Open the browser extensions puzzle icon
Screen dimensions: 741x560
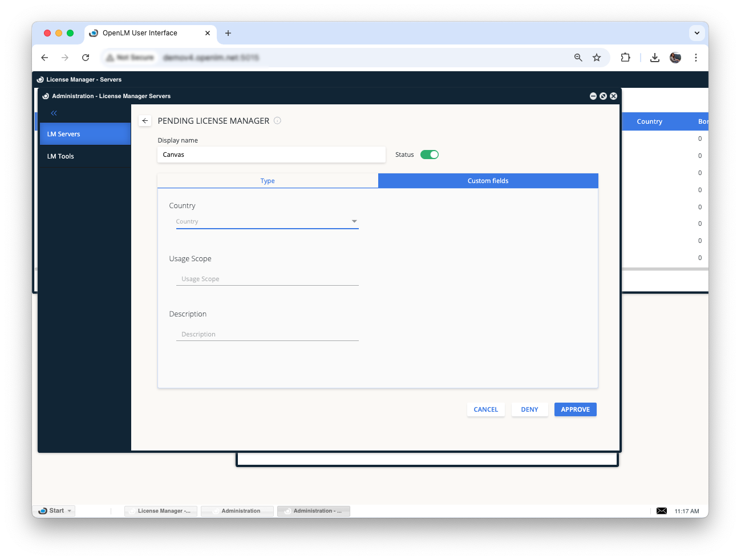(x=625, y=58)
